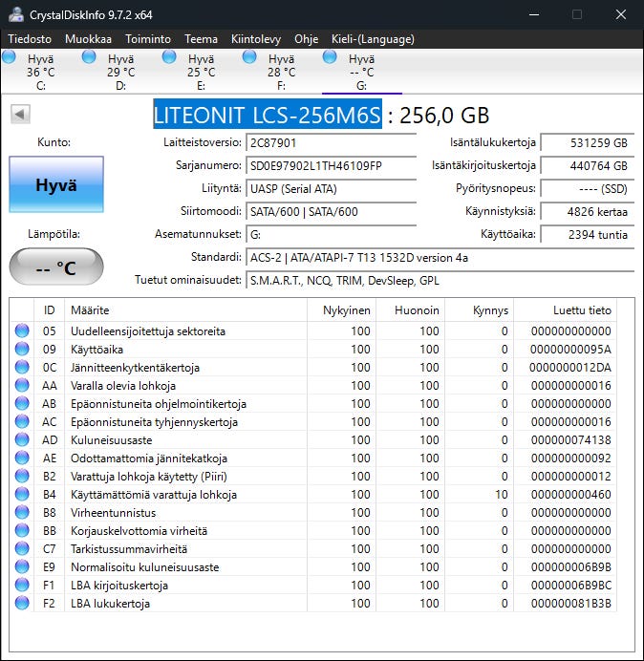
Task: Select drive D: health status orb
Action: tap(90, 57)
